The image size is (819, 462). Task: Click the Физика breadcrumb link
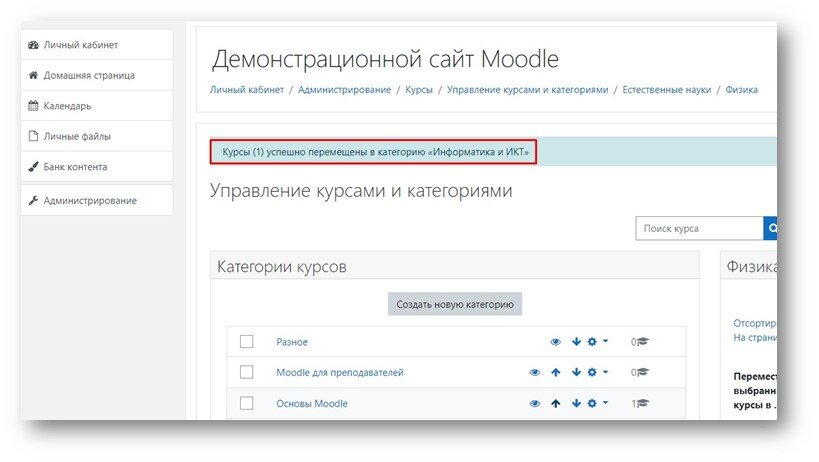tap(741, 90)
